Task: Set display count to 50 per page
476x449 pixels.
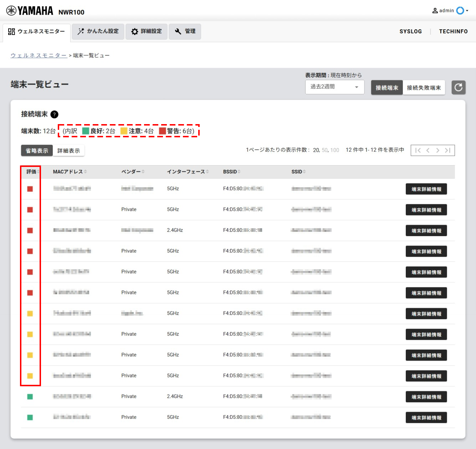Action: (324, 150)
